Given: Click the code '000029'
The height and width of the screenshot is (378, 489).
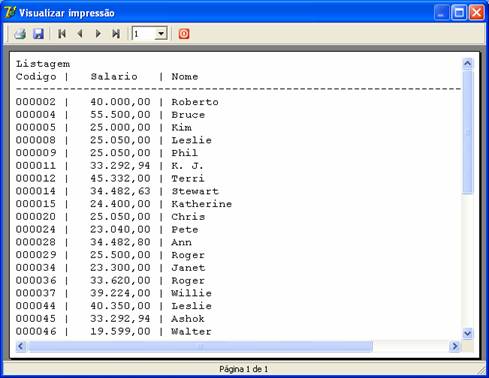Looking at the screenshot, I should (36, 255).
